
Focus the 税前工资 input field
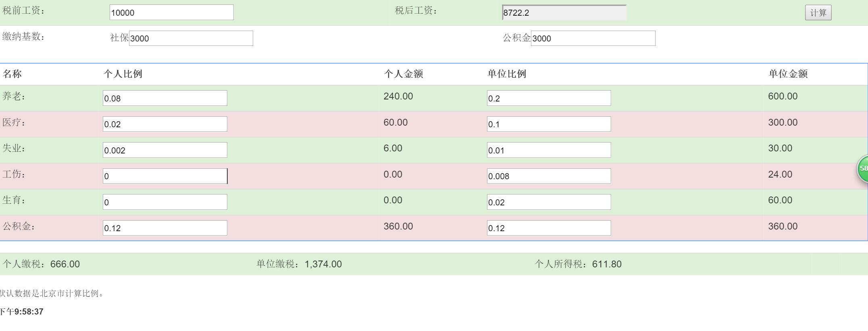point(171,12)
